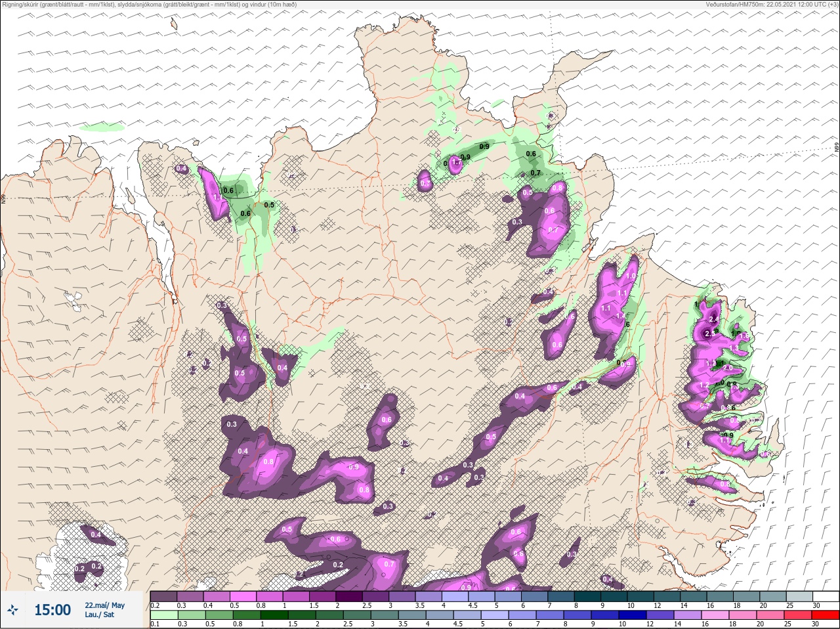Image resolution: width=840 pixels, height=629 pixels.
Task: Click the N99 label at the right edge
Action: tap(837, 148)
